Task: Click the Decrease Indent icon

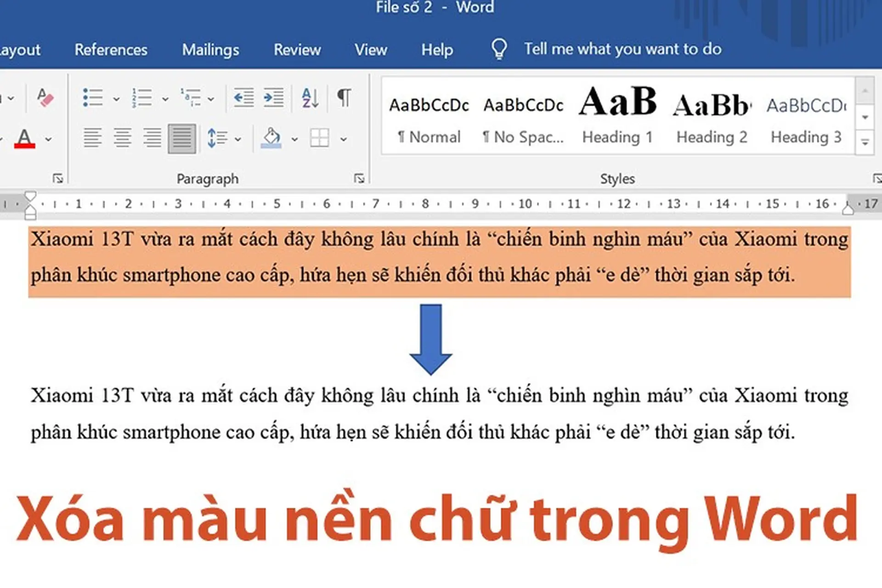Action: click(x=244, y=97)
